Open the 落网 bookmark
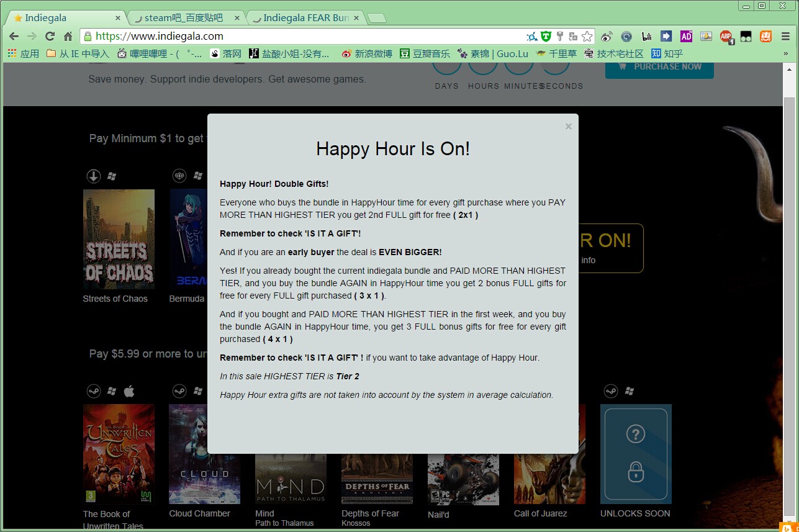This screenshot has width=799, height=532. [225, 54]
